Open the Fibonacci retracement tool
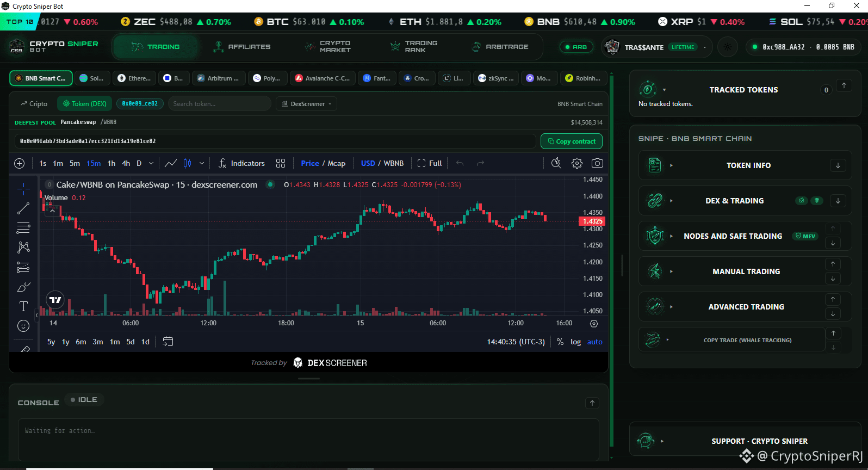The image size is (868, 470). (x=23, y=228)
